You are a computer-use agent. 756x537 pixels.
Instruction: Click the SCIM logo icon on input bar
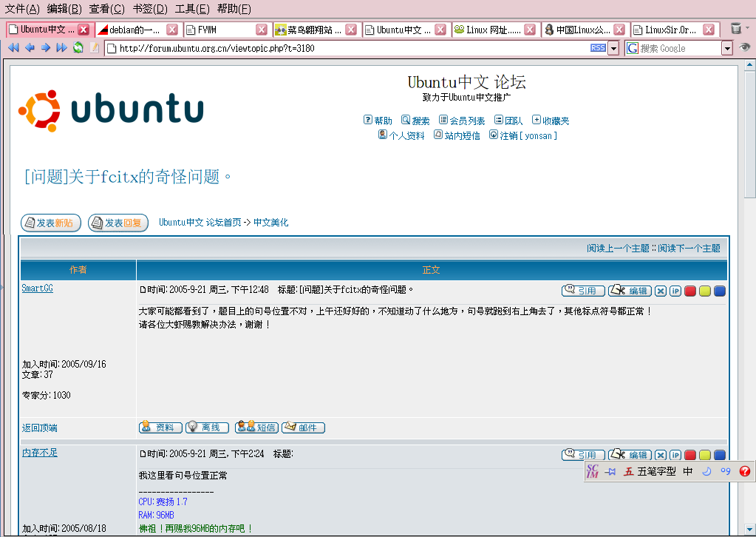click(x=593, y=471)
